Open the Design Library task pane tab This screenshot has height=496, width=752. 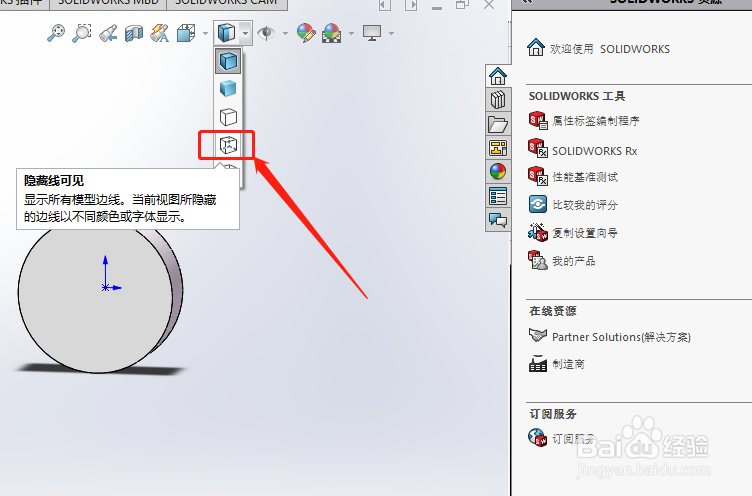498,100
